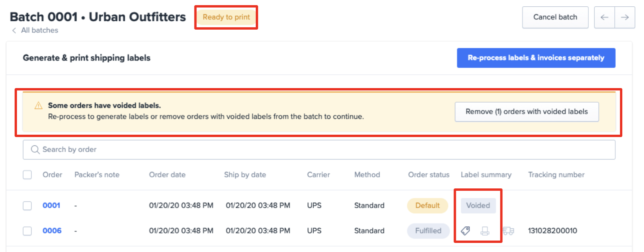This screenshot has height=252, width=644.
Task: Click the packer's note dash for order 0006
Action: (76, 231)
